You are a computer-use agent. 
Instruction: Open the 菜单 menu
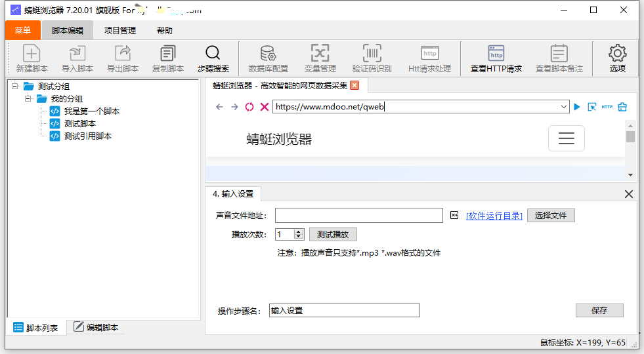tap(22, 30)
